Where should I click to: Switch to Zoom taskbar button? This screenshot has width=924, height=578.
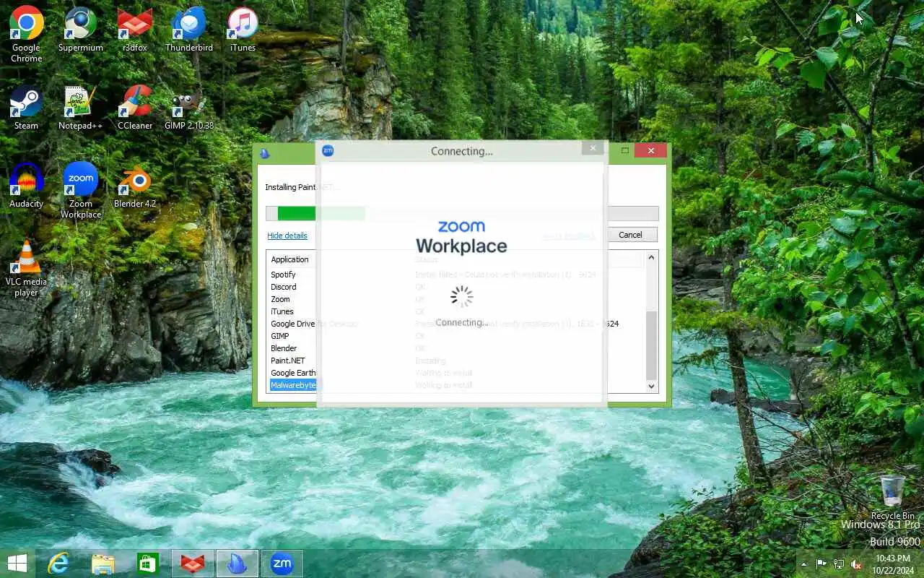(282, 564)
